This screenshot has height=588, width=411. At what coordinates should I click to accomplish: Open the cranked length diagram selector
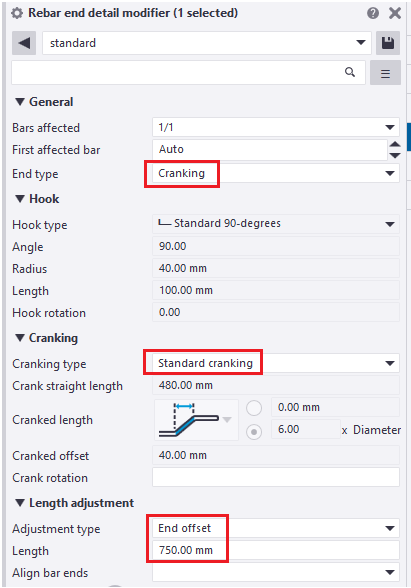[196, 420]
